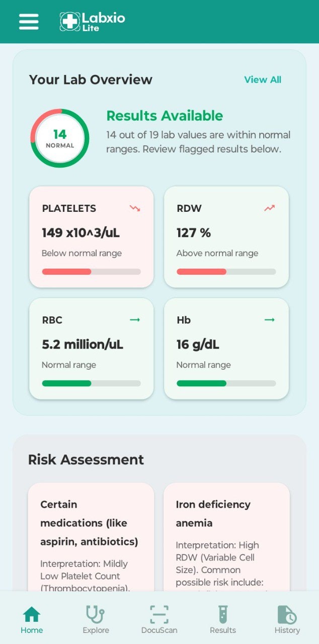
Task: Expand the Certain medications risk card
Action: pyautogui.click(x=90, y=533)
